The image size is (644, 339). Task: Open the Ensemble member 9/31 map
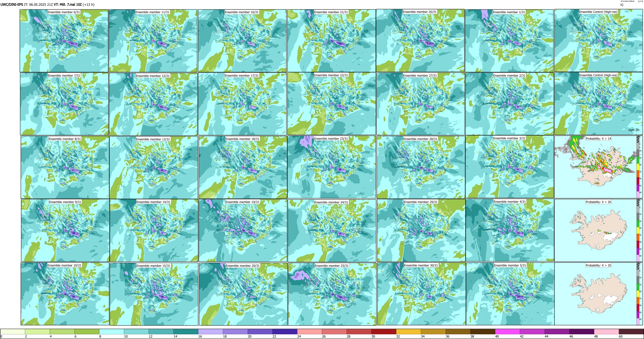pos(65,231)
